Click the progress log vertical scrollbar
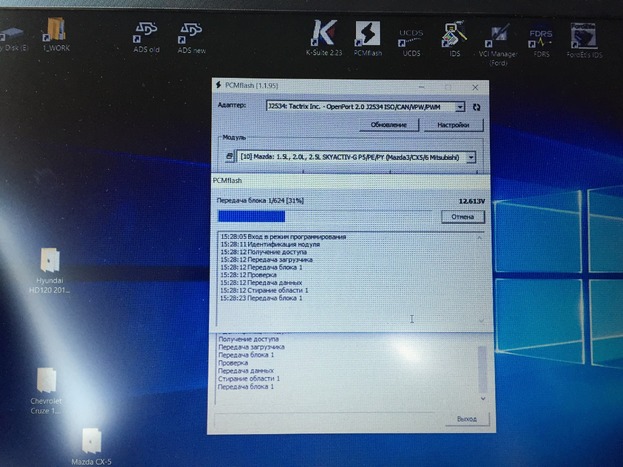The height and width of the screenshot is (467, 623). coord(482,277)
